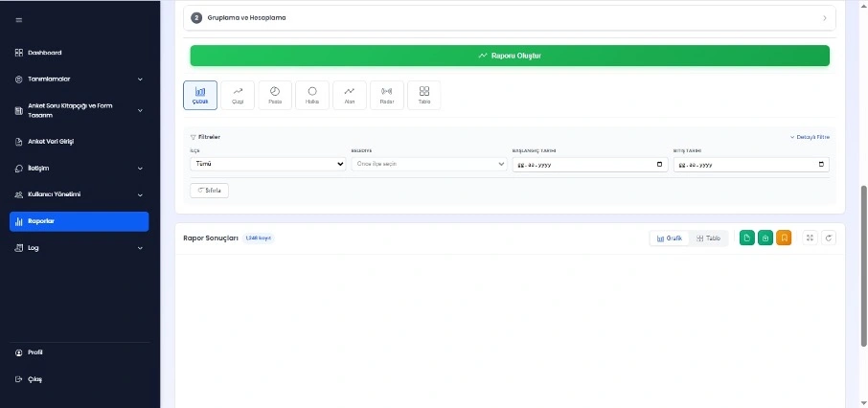Select the Alan area chart type
Image resolution: width=868 pixels, height=408 pixels.
pos(350,95)
